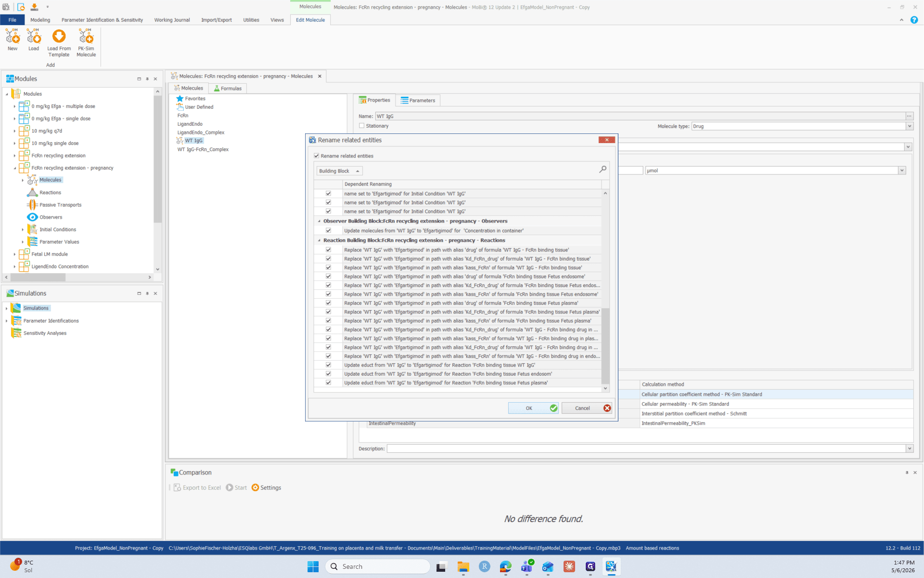Screen dimensions: 924x578
Task: Click Export to Excel in Comparison panel
Action: click(x=197, y=487)
